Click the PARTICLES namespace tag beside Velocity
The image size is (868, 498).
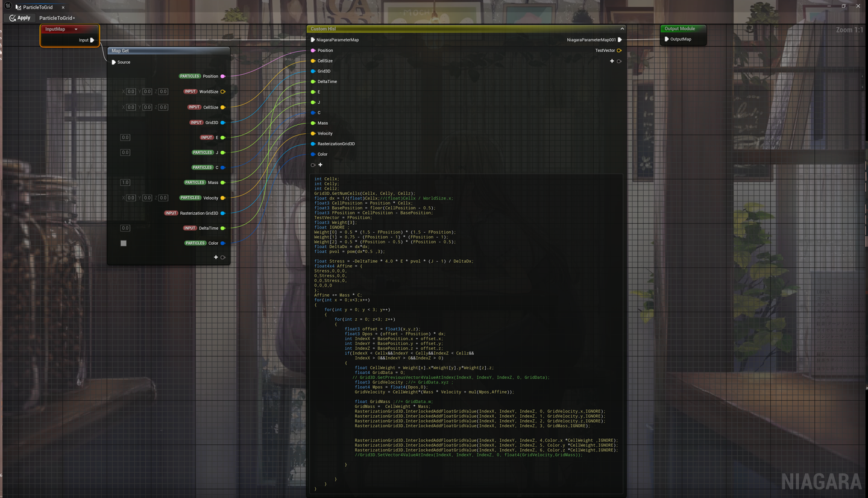click(190, 198)
